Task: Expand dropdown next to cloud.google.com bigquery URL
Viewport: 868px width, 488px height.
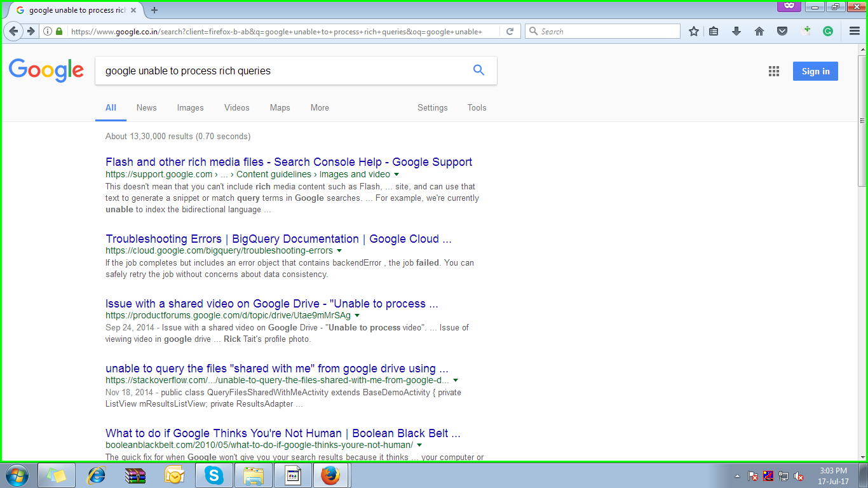Action: (x=339, y=251)
